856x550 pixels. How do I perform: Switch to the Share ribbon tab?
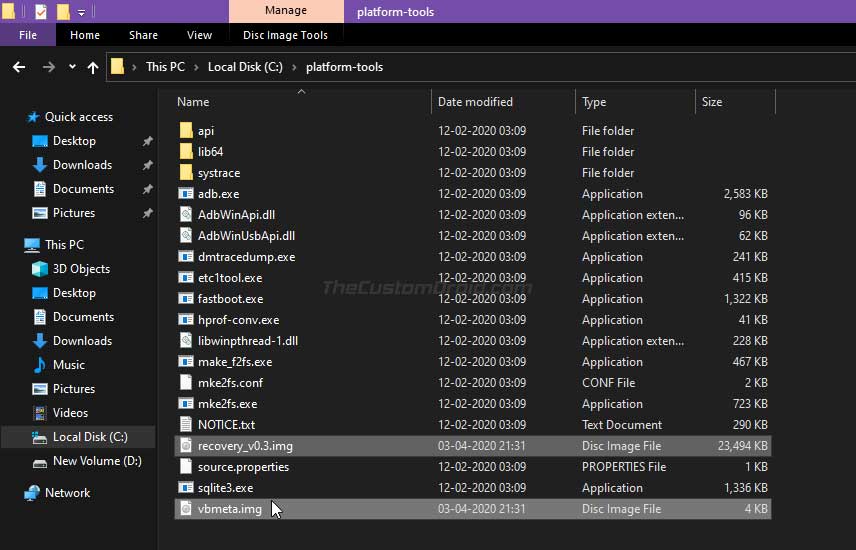coord(143,35)
